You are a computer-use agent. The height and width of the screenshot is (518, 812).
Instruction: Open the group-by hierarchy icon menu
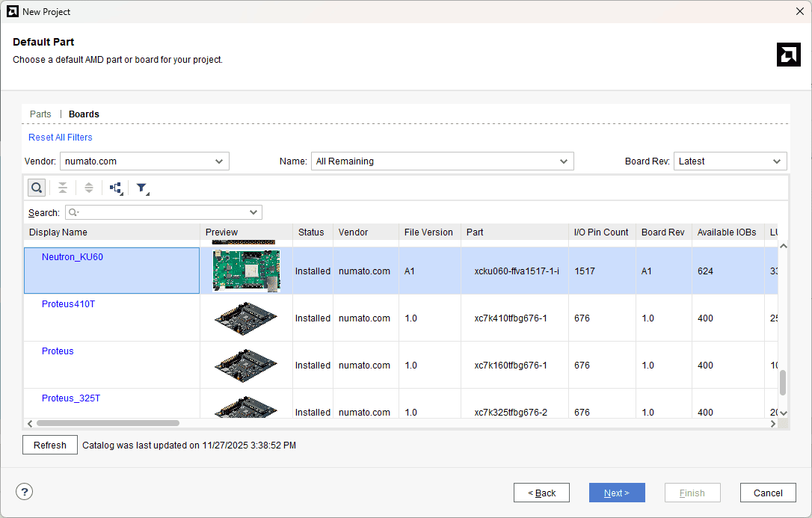coord(116,188)
